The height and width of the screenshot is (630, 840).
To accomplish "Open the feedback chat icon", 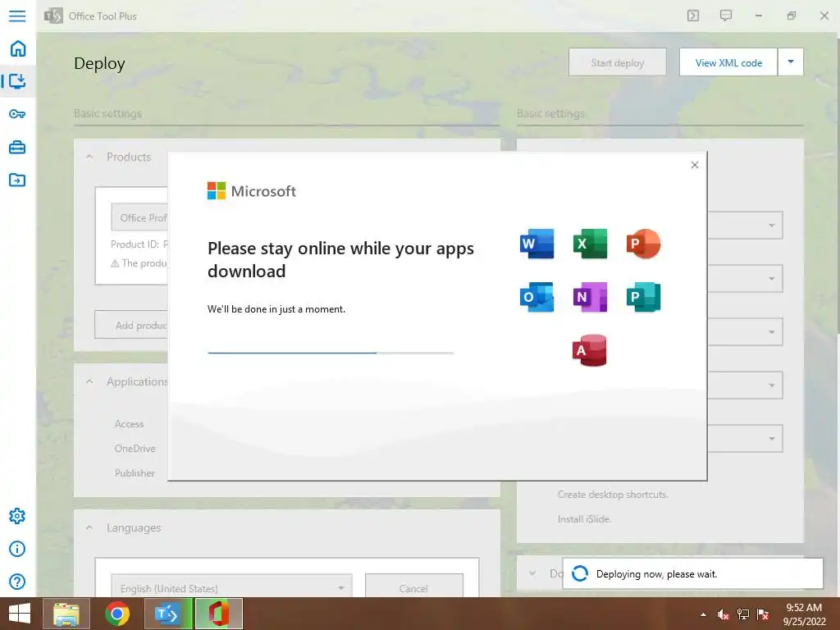I will [x=726, y=16].
